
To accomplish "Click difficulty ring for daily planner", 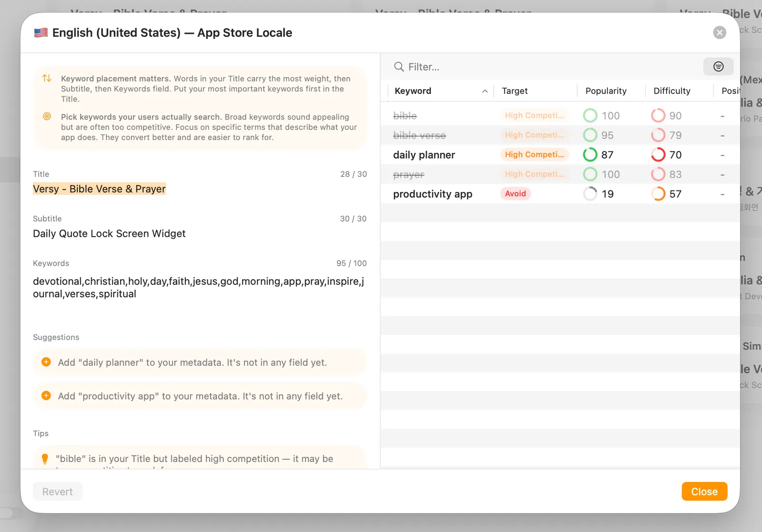I will pyautogui.click(x=658, y=155).
